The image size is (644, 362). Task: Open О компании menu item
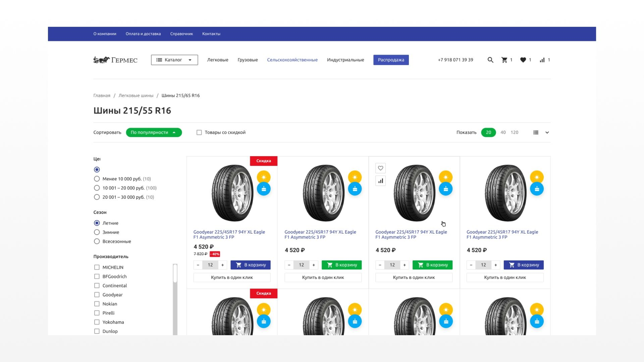pyautogui.click(x=105, y=34)
